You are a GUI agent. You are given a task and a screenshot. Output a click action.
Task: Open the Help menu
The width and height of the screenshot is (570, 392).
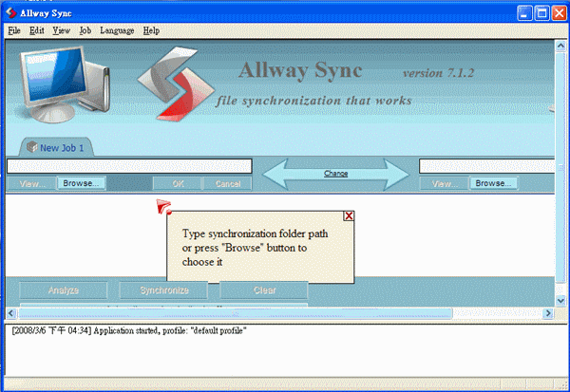[x=151, y=30]
